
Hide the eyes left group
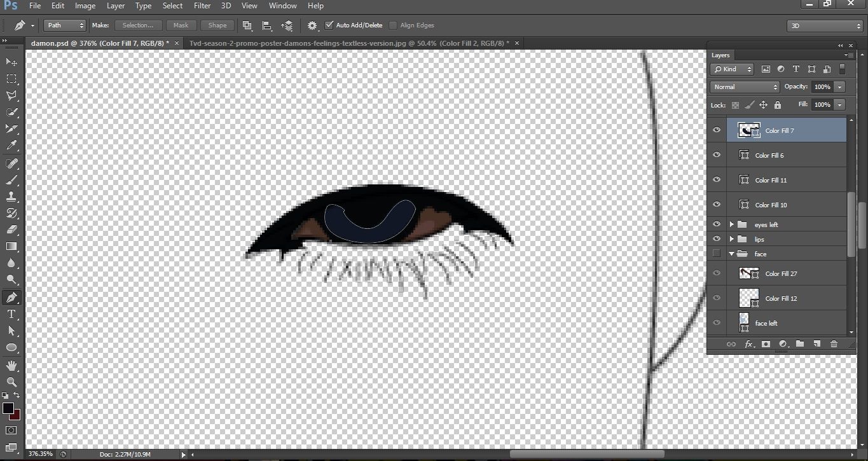(x=717, y=224)
